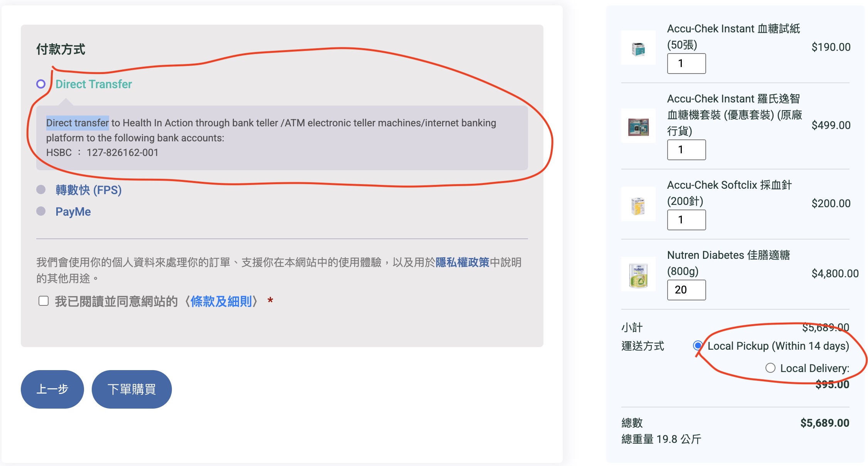The height and width of the screenshot is (466, 868).
Task: Select the PayMe payment radio button
Action: 41,211
